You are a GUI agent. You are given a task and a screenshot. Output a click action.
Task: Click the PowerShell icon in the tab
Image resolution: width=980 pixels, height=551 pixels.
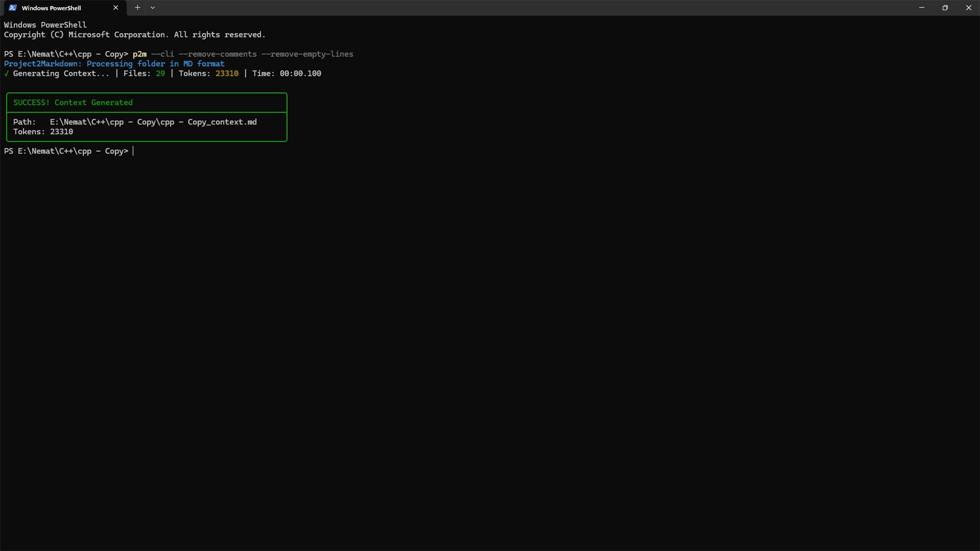(x=13, y=8)
